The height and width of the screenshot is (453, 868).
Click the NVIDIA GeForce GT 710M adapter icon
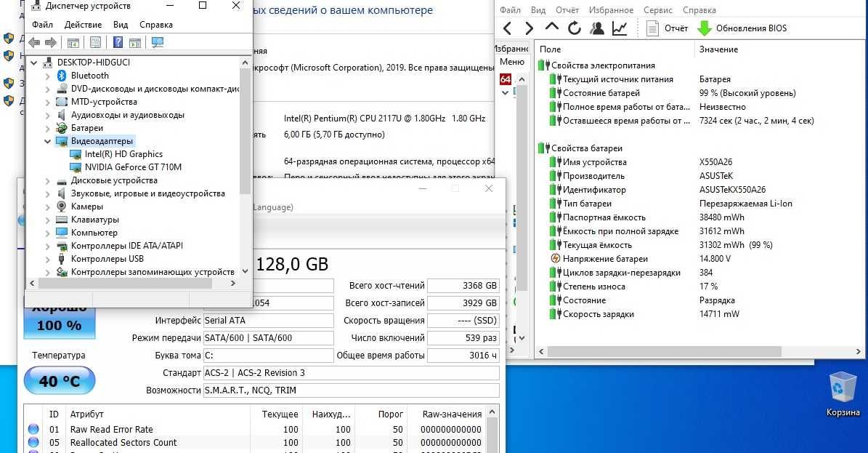pyautogui.click(x=76, y=167)
